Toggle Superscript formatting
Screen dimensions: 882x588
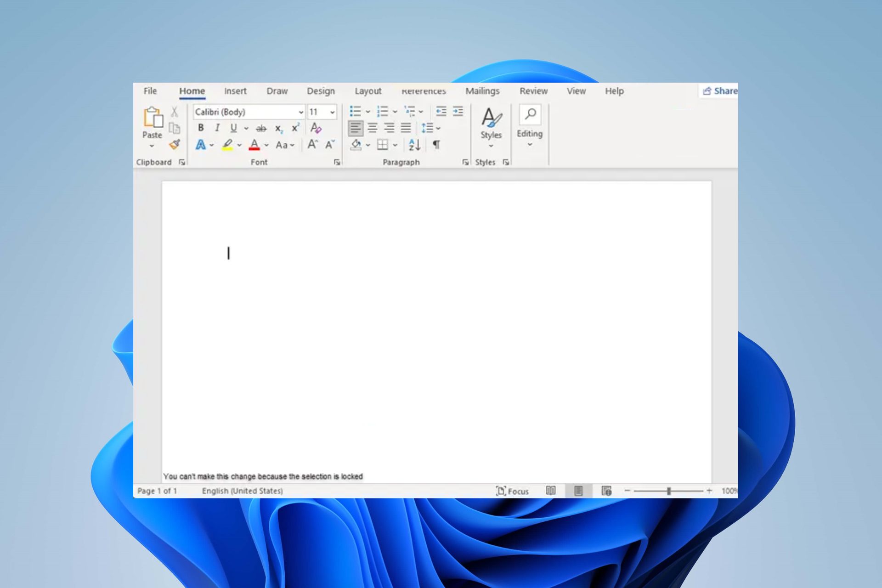point(295,128)
